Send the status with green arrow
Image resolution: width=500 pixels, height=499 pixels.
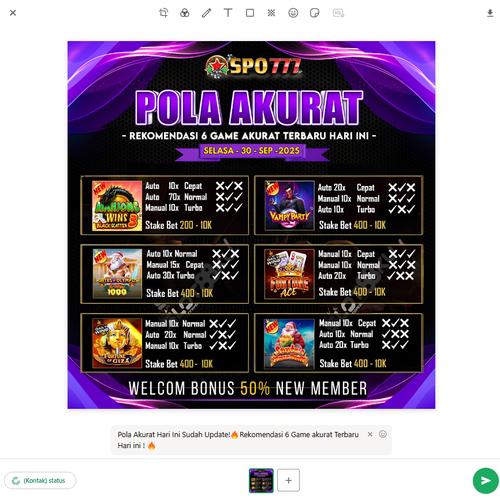click(x=486, y=481)
